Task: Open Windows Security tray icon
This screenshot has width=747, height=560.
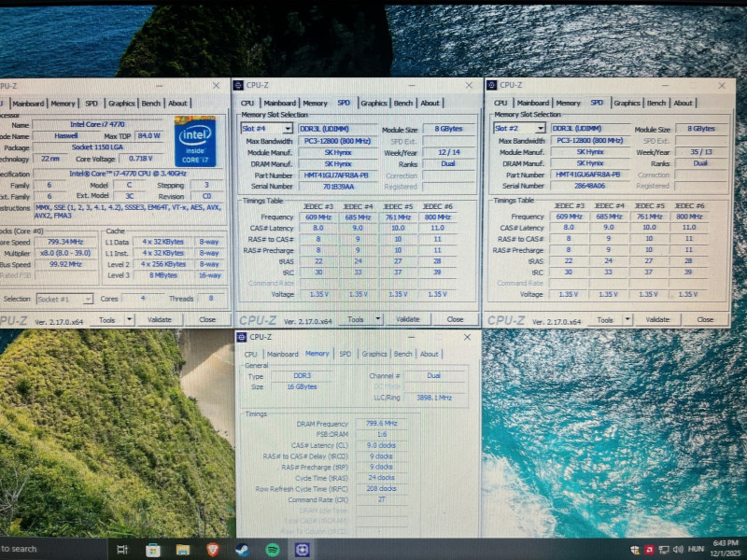Action: pos(635,550)
